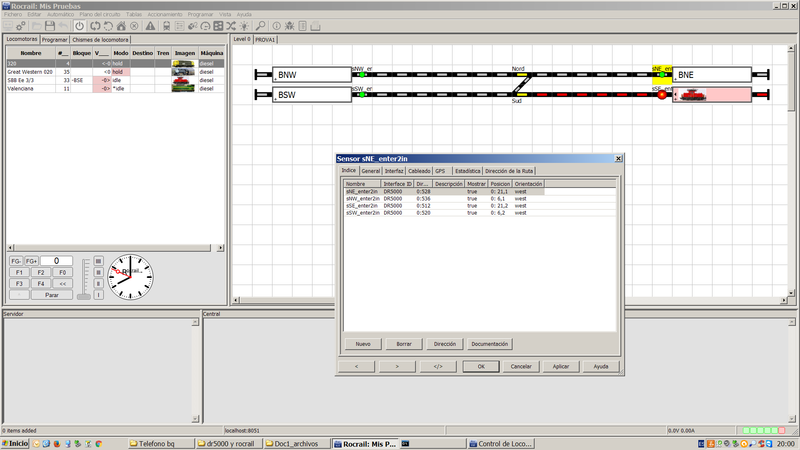The image size is (800, 450).
Task: Click the circled X stop icon
Action: click(x=134, y=26)
